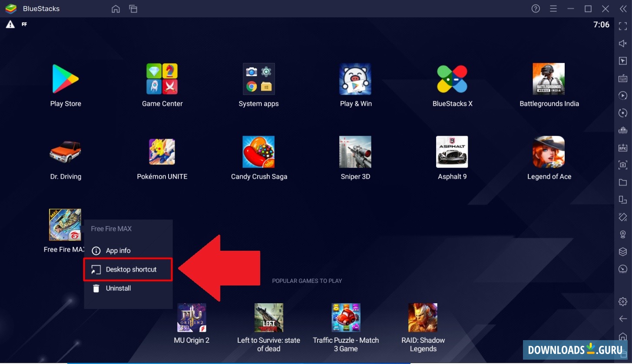Image resolution: width=632 pixels, height=364 pixels.
Task: Start Asphalt 9
Action: pos(452,151)
